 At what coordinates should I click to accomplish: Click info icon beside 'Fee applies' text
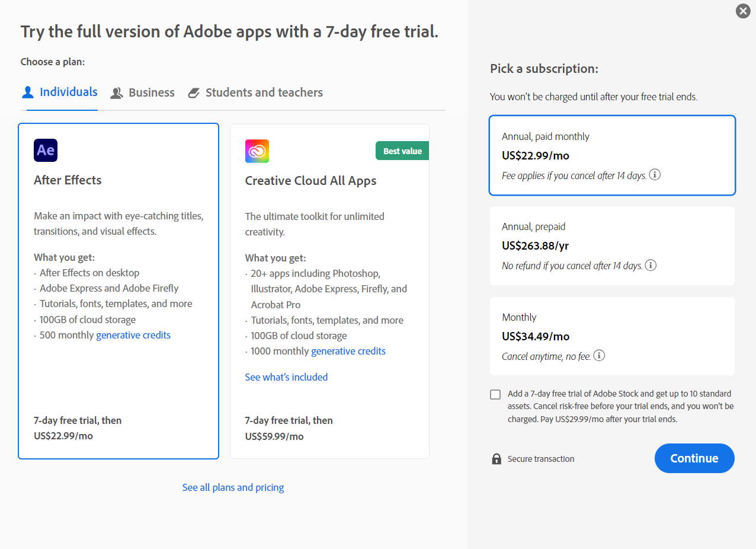point(655,175)
